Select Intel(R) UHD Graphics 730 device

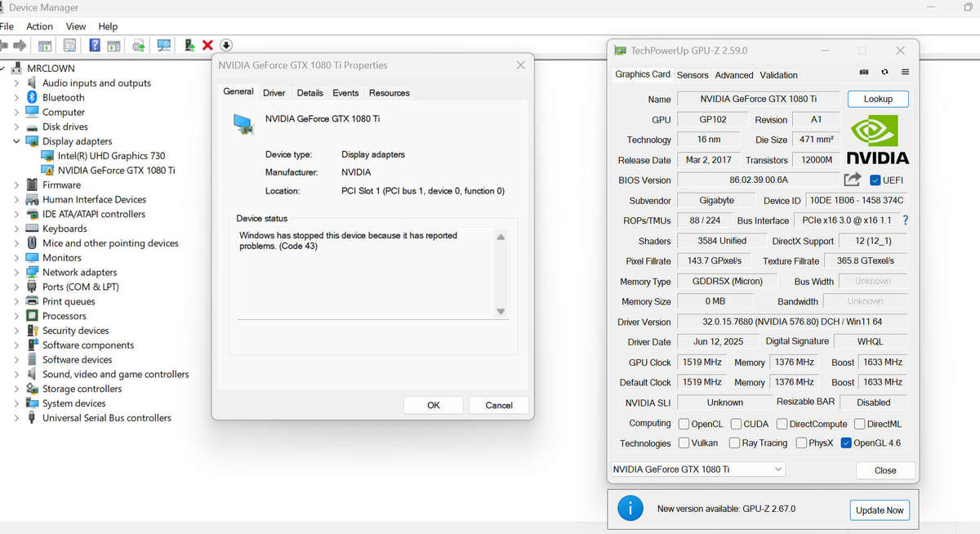tap(111, 156)
